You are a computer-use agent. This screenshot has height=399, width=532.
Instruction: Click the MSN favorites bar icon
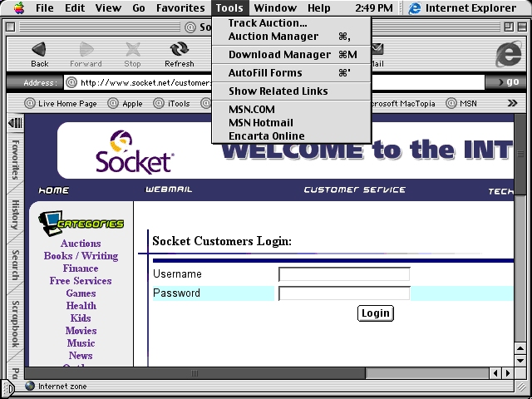[x=451, y=103]
